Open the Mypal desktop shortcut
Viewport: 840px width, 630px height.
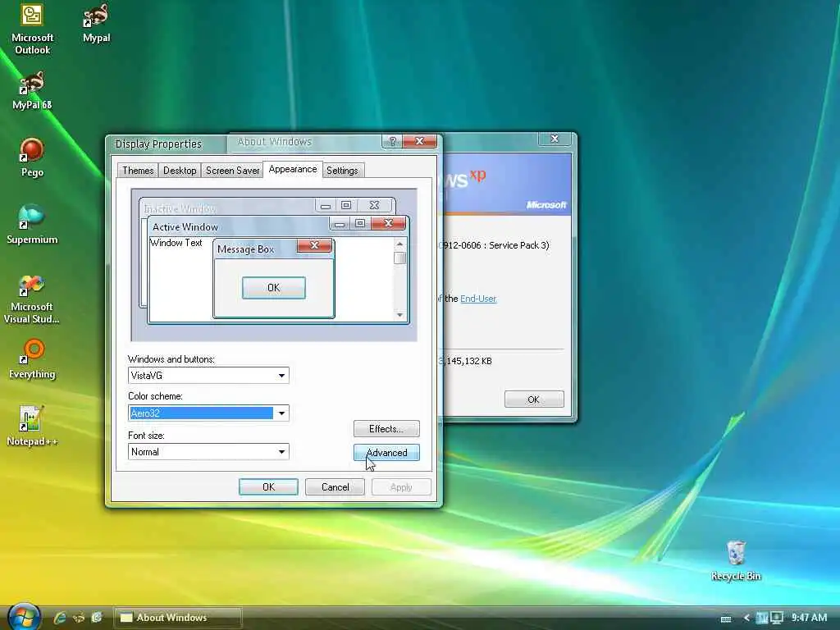click(x=97, y=24)
